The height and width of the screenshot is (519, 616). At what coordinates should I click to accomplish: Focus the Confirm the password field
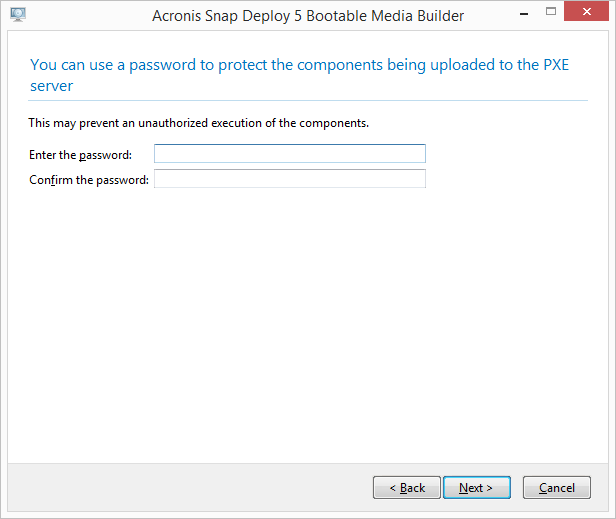click(x=290, y=179)
